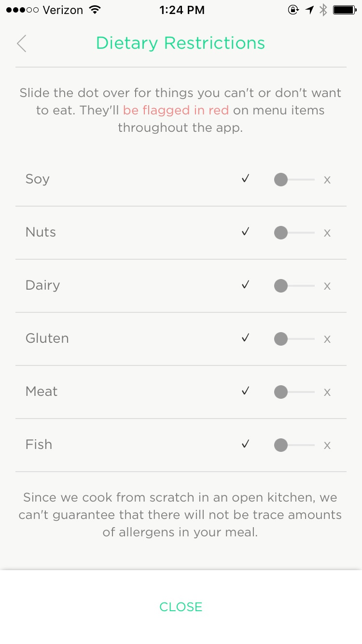The image size is (362, 644).
Task: Toggle the Dairy restriction slider dot
Action: tap(281, 286)
